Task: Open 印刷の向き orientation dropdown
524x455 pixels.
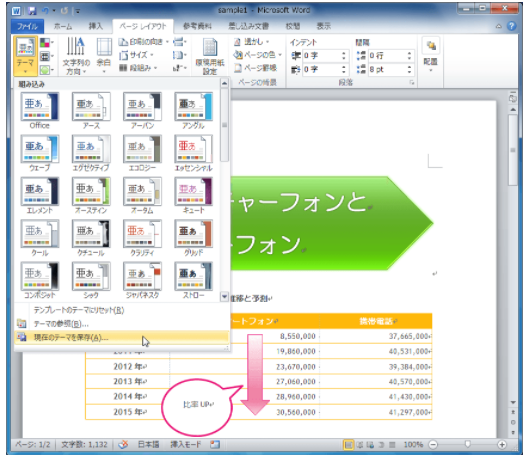Action: tap(144, 42)
